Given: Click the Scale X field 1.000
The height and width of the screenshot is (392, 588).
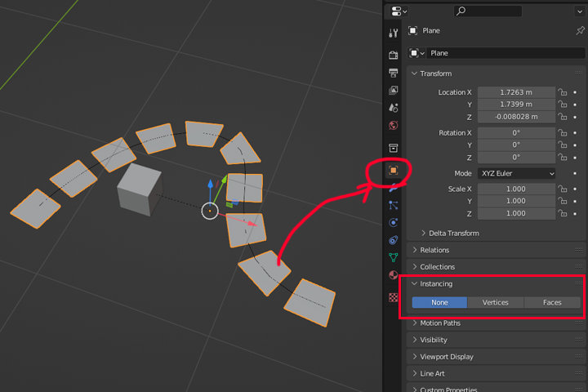Looking at the screenshot, I should [516, 189].
